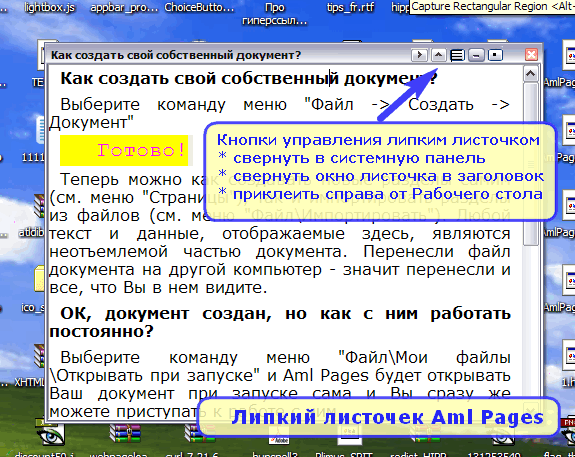Click the word 'постоянно?' in the heading
Screen dimensions: 575x457
click(102, 332)
